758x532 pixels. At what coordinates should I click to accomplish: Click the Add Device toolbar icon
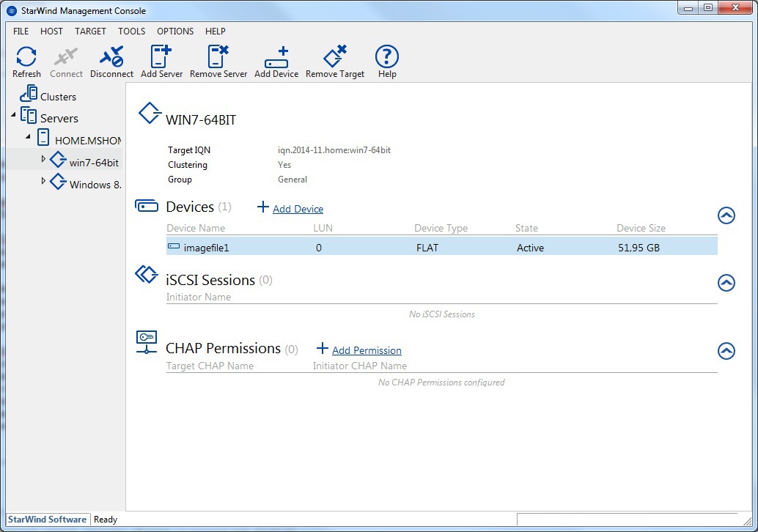[276, 57]
